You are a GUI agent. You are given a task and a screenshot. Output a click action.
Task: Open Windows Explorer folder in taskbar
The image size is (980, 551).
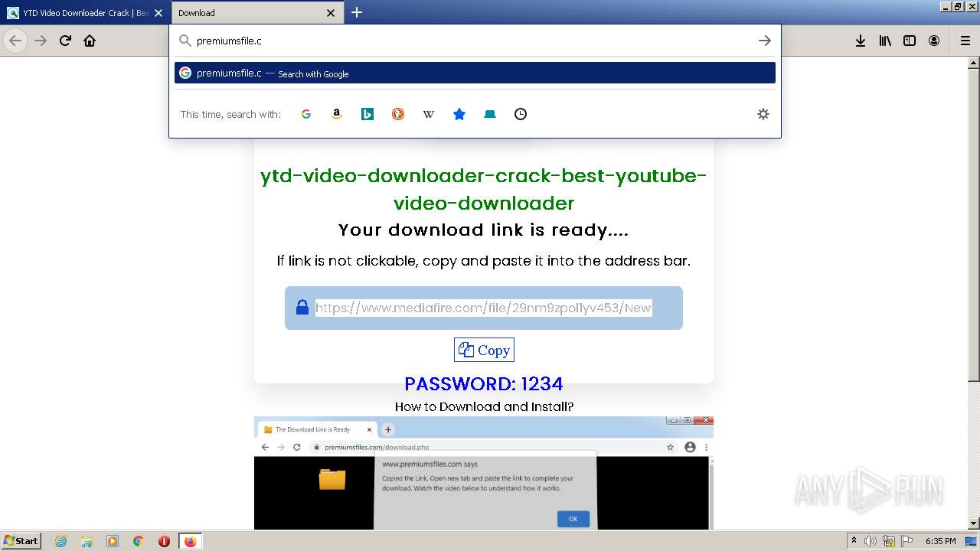(x=87, y=541)
